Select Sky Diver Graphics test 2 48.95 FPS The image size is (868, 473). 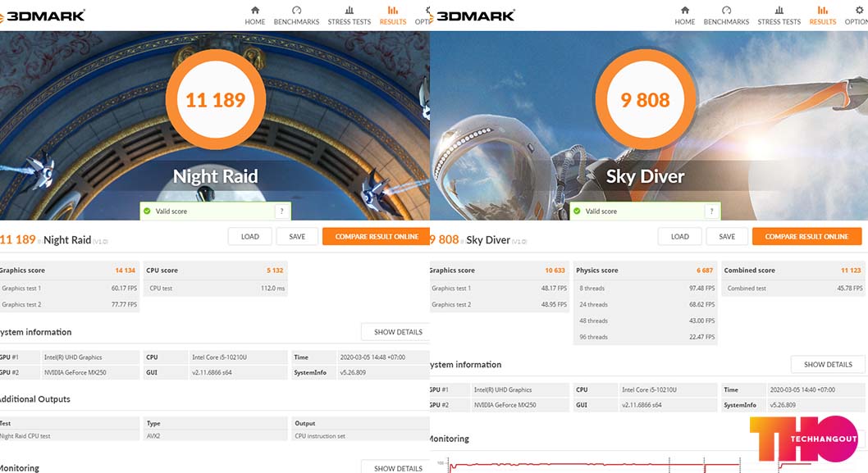pyautogui.click(x=554, y=304)
